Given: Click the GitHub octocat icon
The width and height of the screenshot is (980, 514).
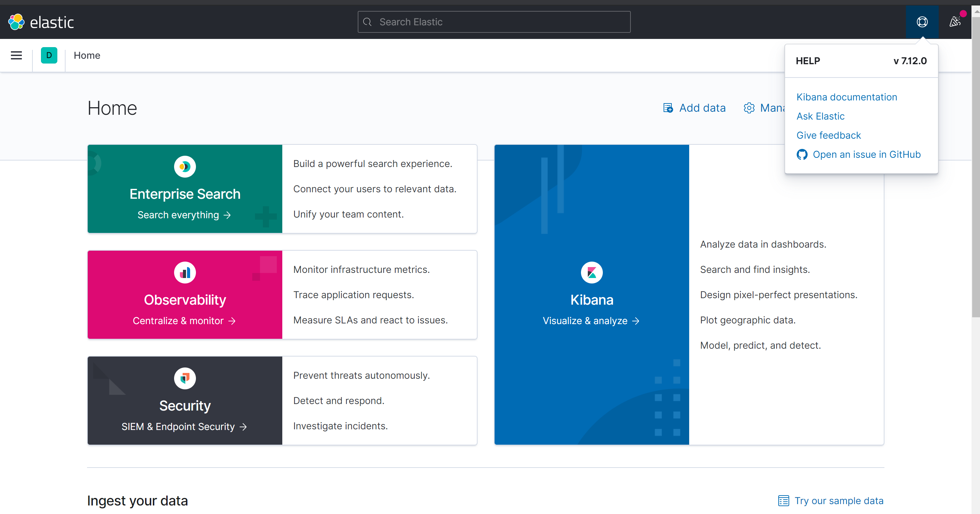Looking at the screenshot, I should pos(802,155).
